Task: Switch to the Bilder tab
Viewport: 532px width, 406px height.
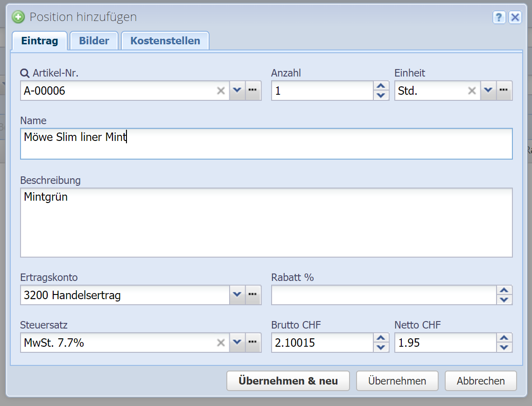Action: [94, 41]
